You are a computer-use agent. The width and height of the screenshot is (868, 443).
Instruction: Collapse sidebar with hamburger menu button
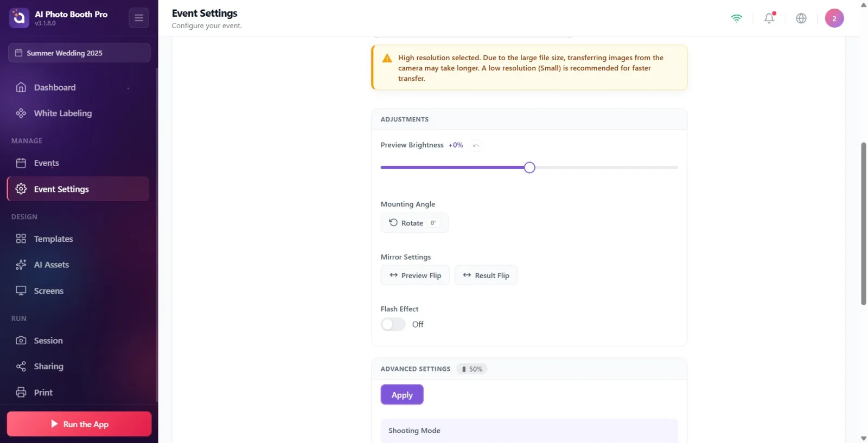pyautogui.click(x=139, y=18)
